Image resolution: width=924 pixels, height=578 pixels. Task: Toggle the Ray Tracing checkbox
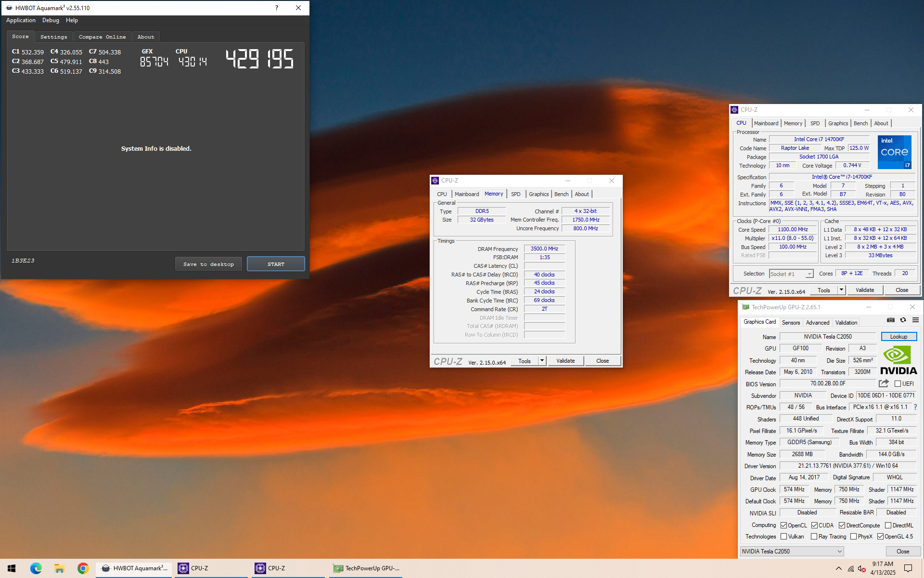pyautogui.click(x=814, y=537)
